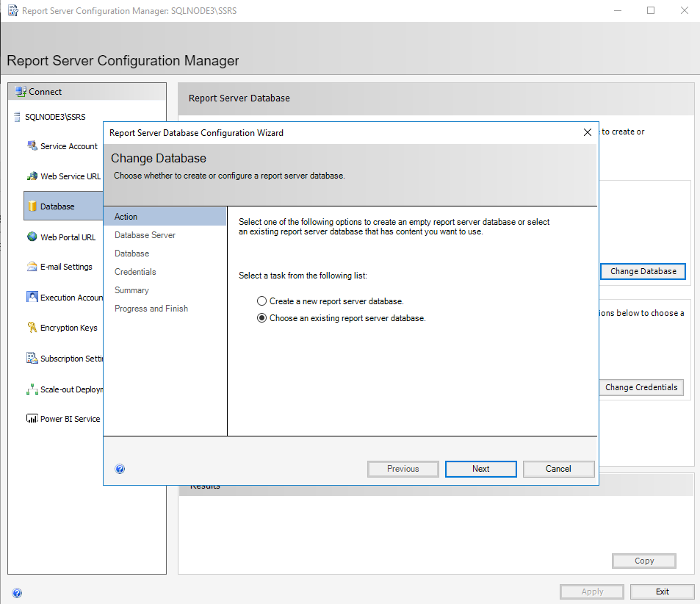Click the Web Portal URL globe icon
700x604 pixels.
pos(32,237)
